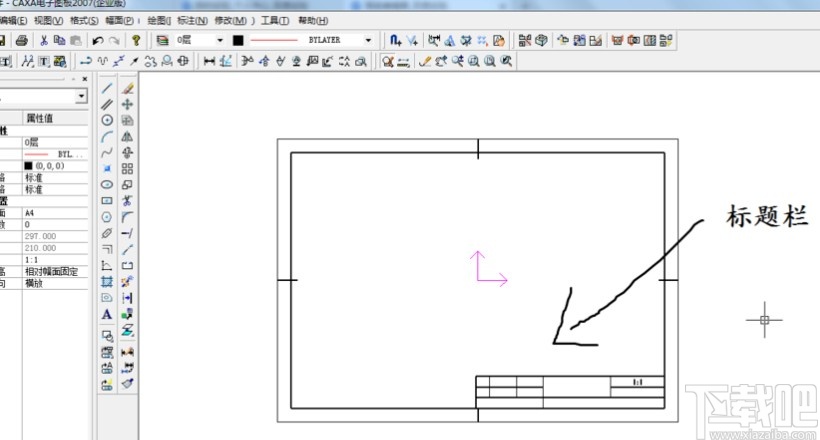This screenshot has height=440, width=820.
Task: Click the Paste clipboard icon
Action: [76, 40]
